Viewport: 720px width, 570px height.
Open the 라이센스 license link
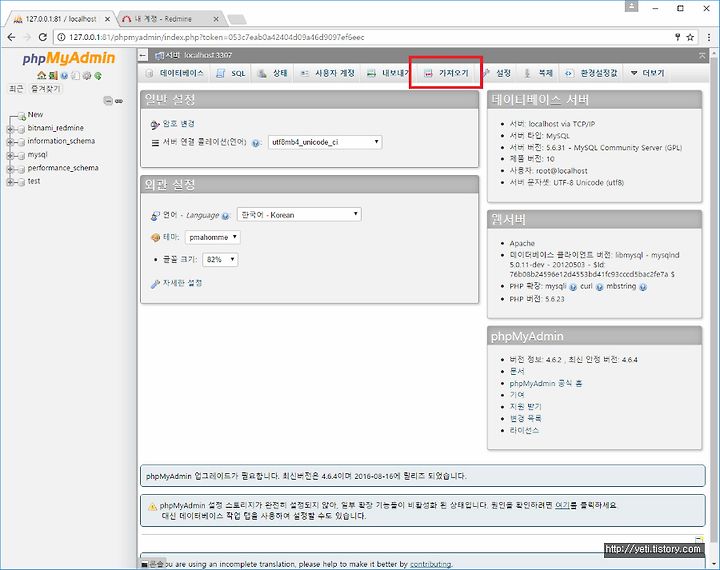tap(524, 430)
